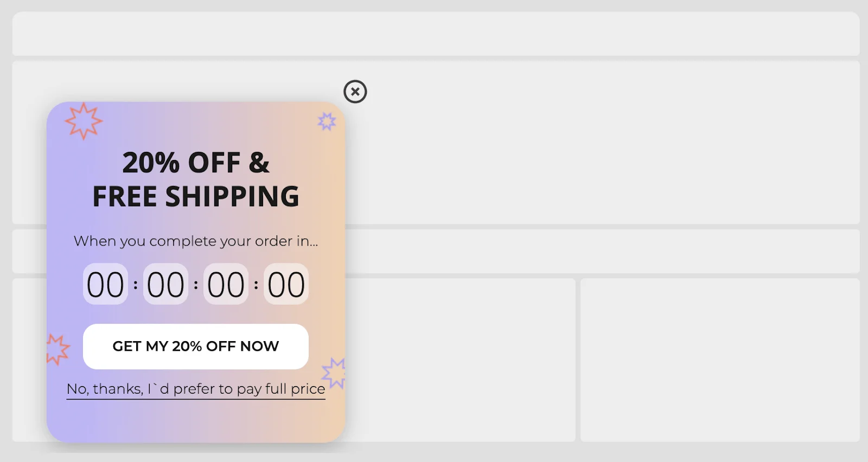Select the FREE SHIPPING headline line
This screenshot has width=868, height=462.
[x=195, y=197]
